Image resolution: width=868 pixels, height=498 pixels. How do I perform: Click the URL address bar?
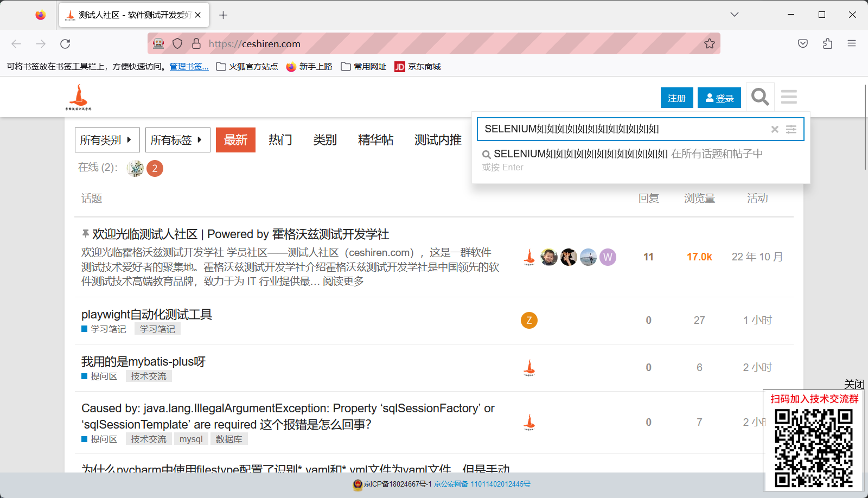point(434,44)
